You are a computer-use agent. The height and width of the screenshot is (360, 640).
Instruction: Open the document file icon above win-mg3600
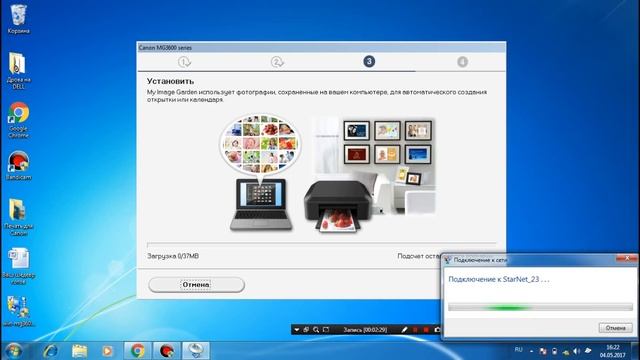[x=18, y=266]
